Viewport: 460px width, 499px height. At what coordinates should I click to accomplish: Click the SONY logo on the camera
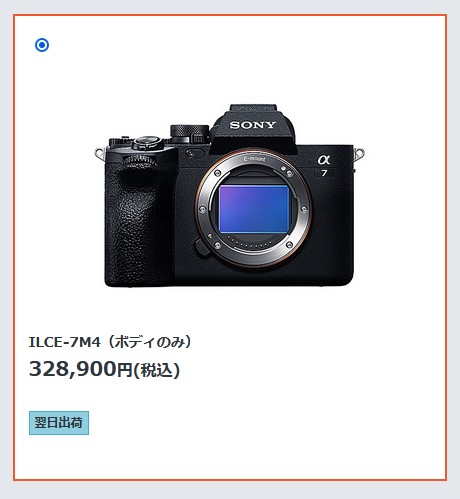point(253,125)
